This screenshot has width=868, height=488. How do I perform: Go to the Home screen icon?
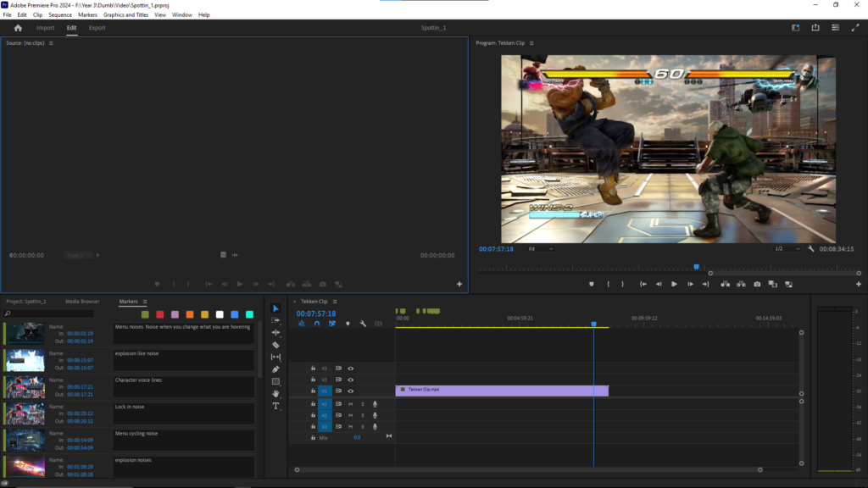[x=18, y=28]
